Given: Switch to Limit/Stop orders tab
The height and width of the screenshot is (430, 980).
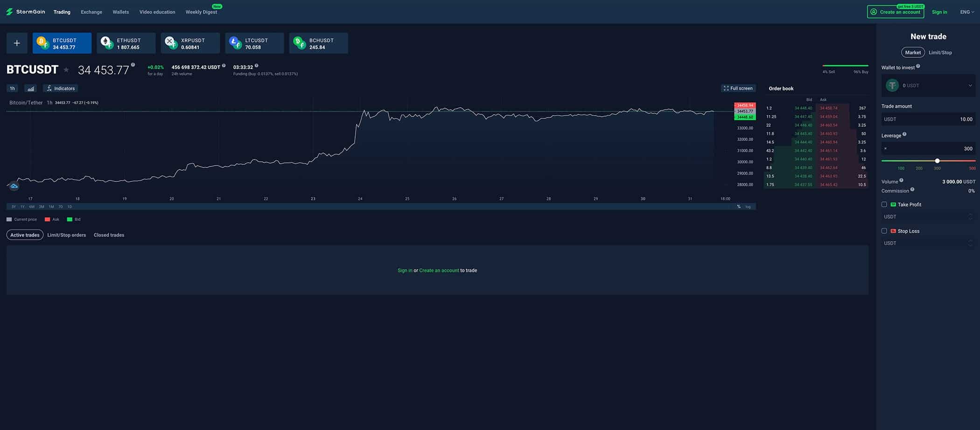Looking at the screenshot, I should pos(66,235).
